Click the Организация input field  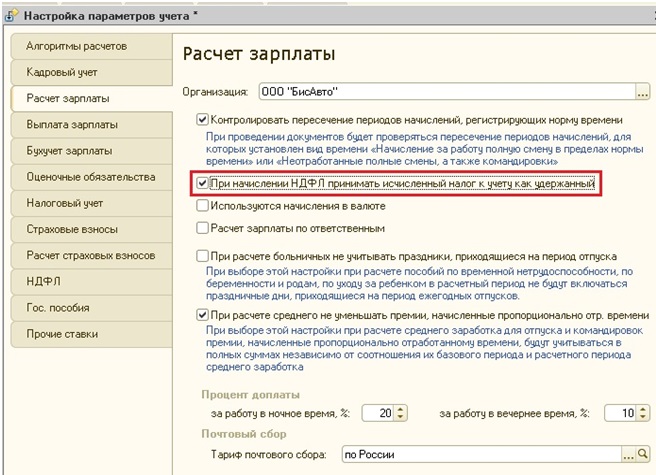447,91
